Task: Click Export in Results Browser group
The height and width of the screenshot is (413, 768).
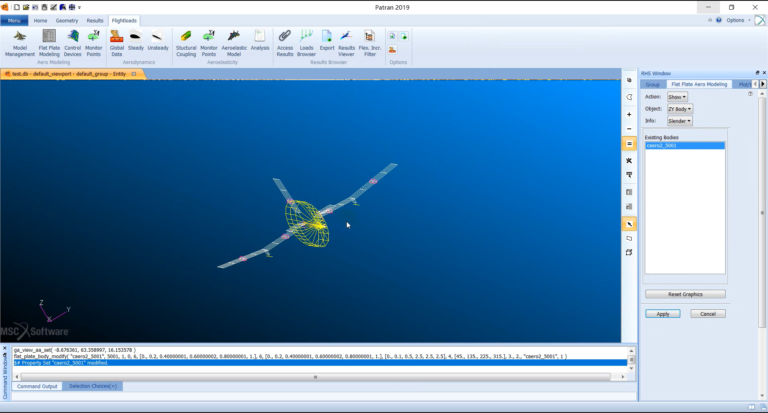Action: (x=327, y=40)
